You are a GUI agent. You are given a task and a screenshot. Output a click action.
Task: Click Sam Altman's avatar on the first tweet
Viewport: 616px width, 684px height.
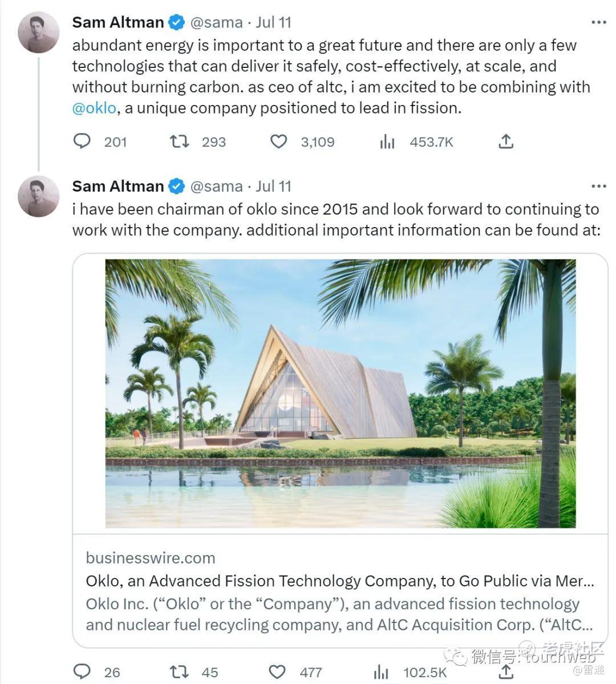tap(38, 32)
